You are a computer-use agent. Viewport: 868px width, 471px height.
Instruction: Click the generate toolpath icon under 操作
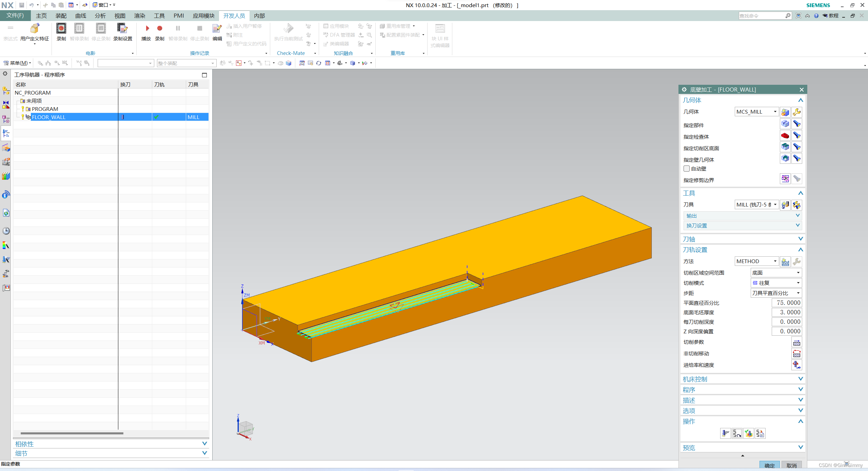725,433
